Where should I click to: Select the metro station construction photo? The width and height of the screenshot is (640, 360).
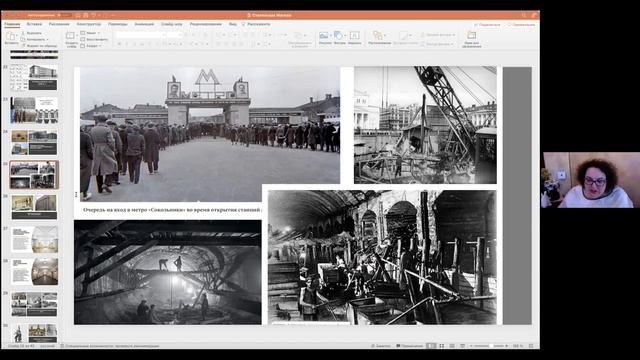coord(382,258)
